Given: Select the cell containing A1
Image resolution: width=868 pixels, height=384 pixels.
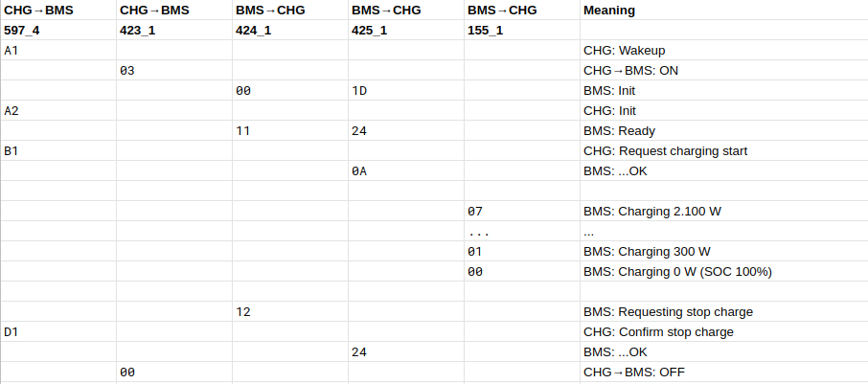Looking at the screenshot, I should point(58,50).
